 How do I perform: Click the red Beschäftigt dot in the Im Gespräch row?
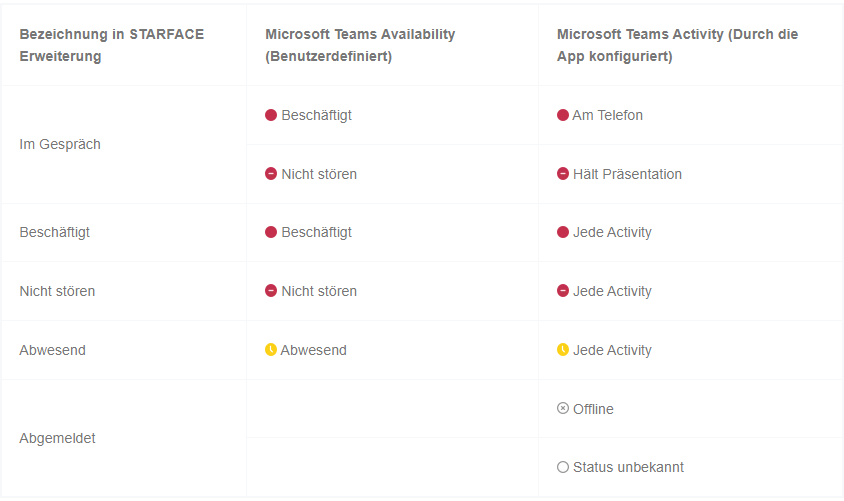click(x=271, y=115)
